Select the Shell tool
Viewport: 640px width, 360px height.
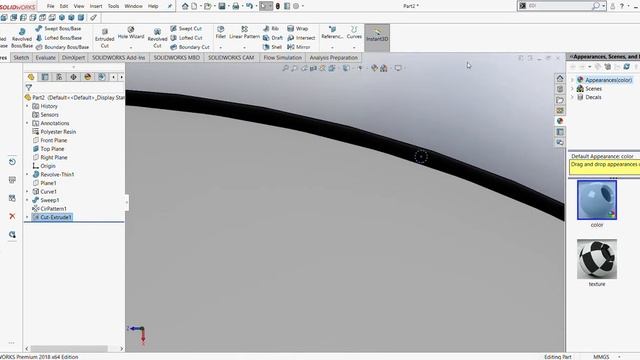pyautogui.click(x=273, y=47)
